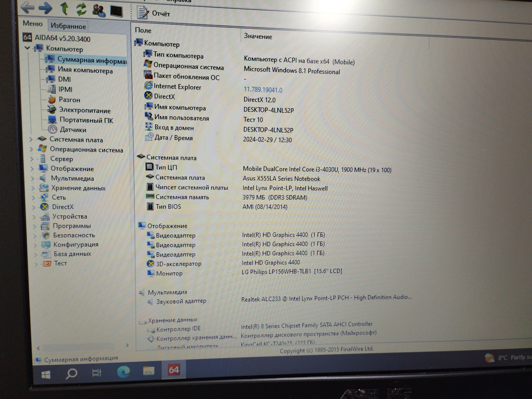
Task: Open File Explorer from taskbar
Action: 149,371
